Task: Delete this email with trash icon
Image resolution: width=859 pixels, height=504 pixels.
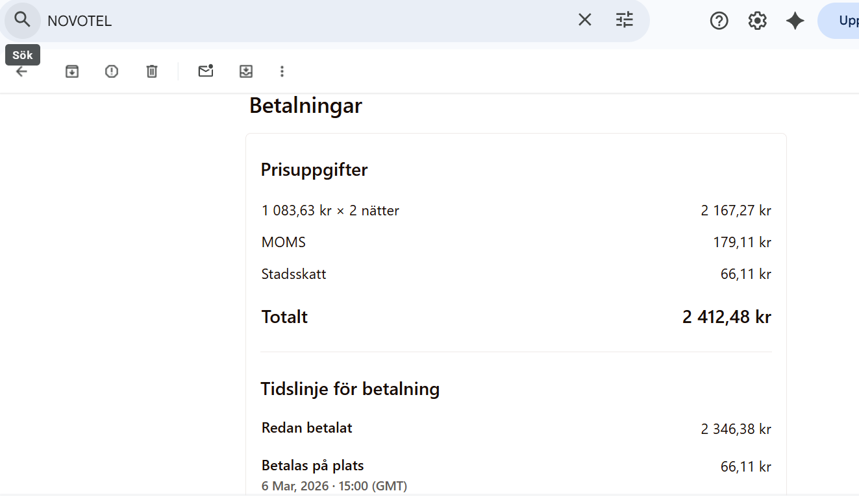Action: (x=152, y=71)
